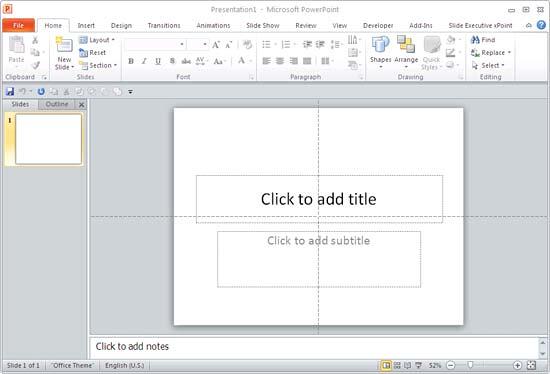
Task: Zoom in with the plus button
Action: pos(517,366)
